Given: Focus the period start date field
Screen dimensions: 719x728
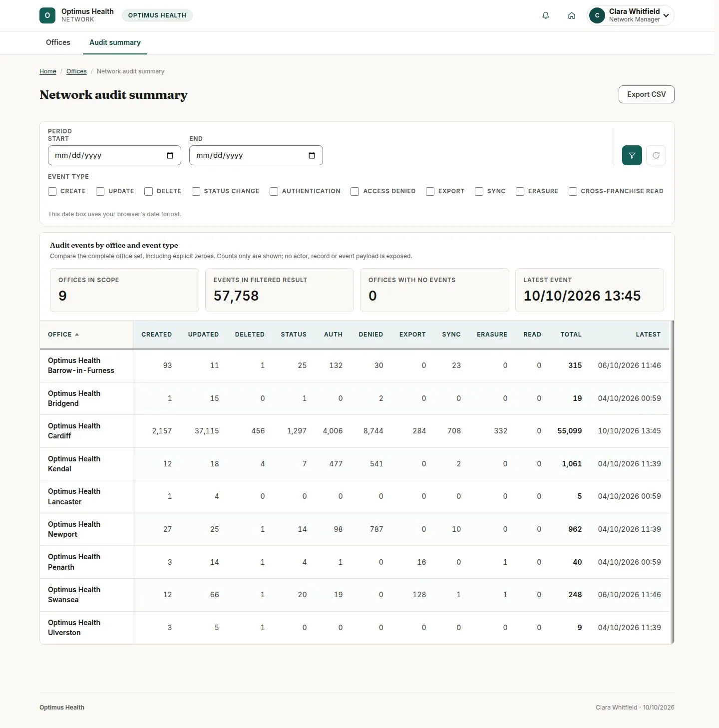Looking at the screenshot, I should 114,155.
